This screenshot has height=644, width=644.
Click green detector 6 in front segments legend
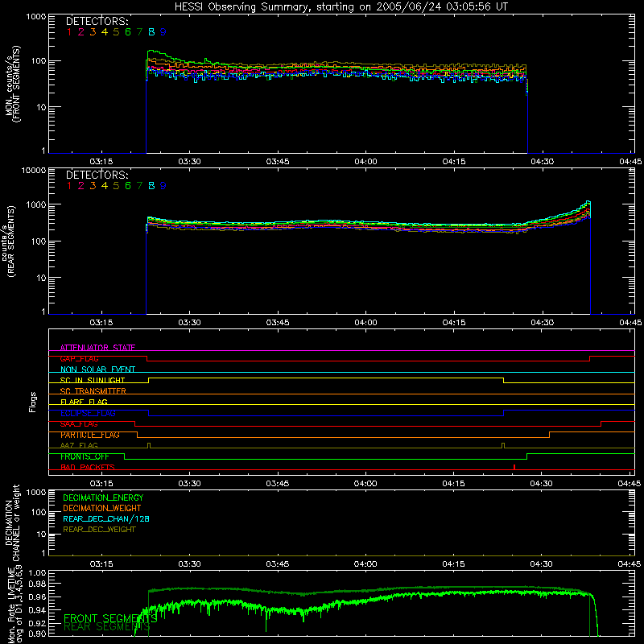(x=128, y=32)
